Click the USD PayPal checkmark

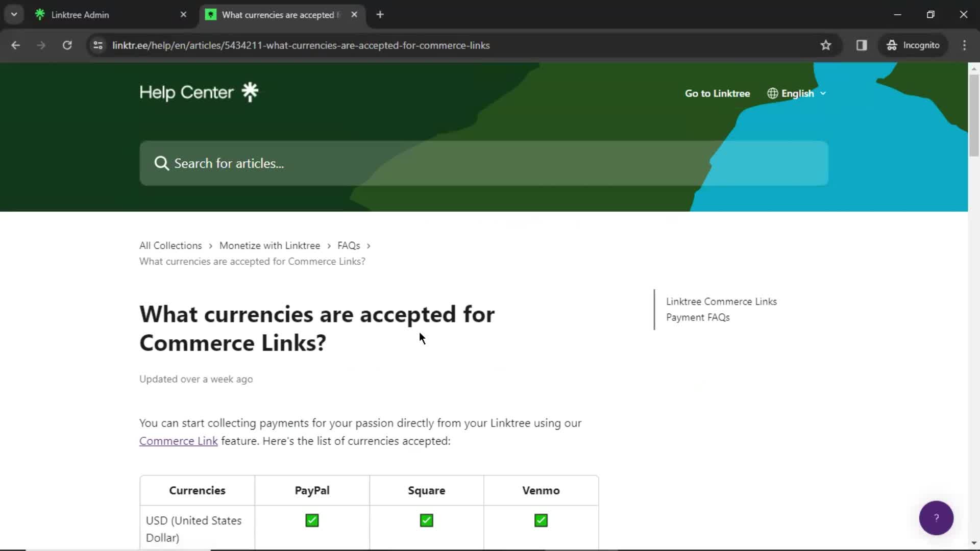[312, 520]
